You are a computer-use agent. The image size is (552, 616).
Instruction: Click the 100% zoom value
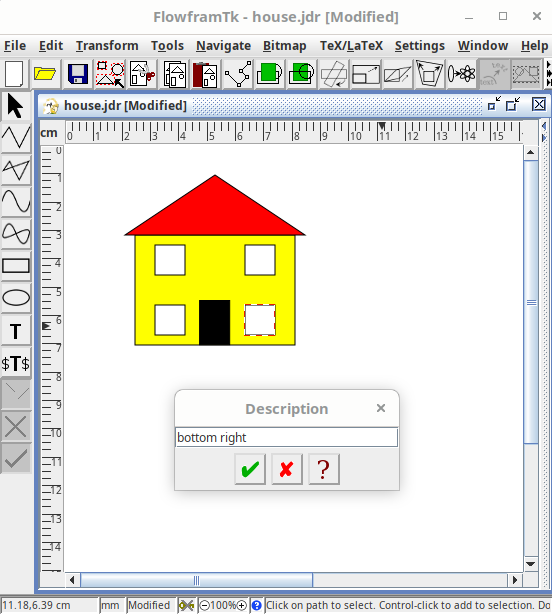pyautogui.click(x=223, y=605)
